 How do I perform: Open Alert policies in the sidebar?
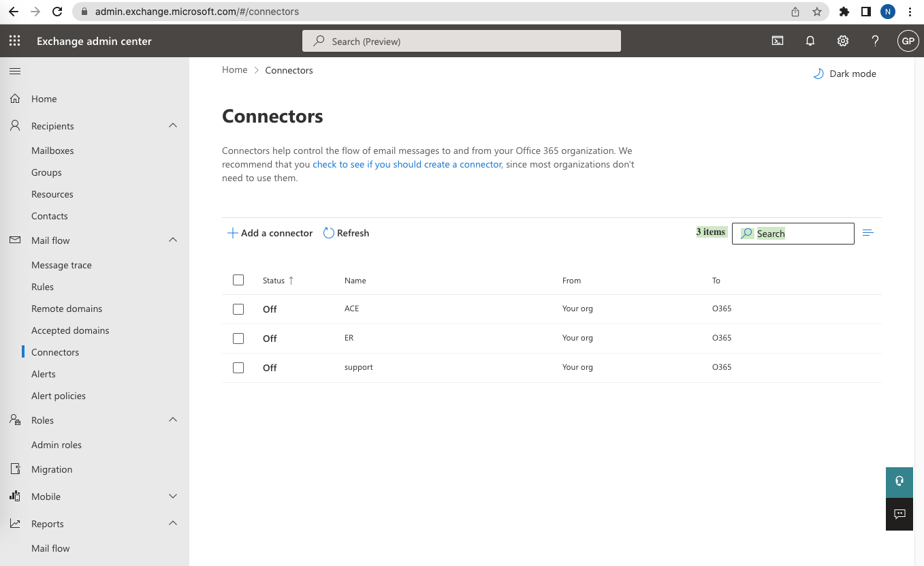(x=59, y=396)
